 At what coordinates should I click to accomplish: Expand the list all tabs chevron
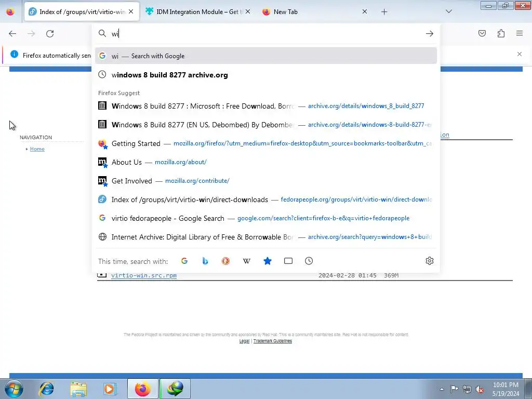point(448,11)
